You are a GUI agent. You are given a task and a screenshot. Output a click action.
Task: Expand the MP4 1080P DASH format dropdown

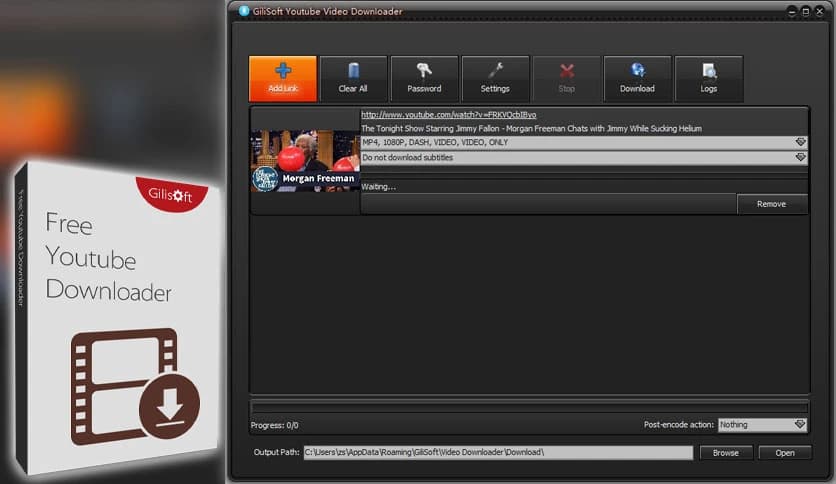click(800, 142)
